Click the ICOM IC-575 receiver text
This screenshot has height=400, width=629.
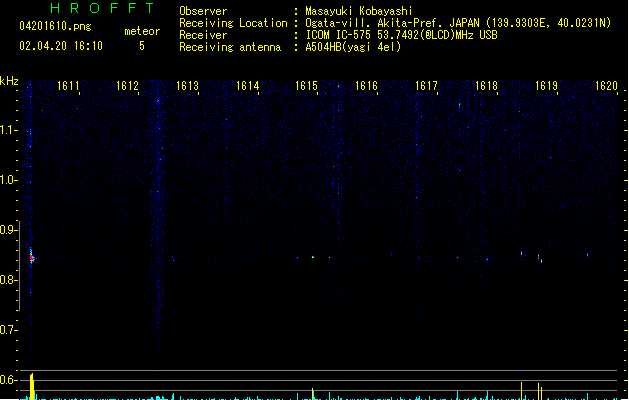coord(402,35)
